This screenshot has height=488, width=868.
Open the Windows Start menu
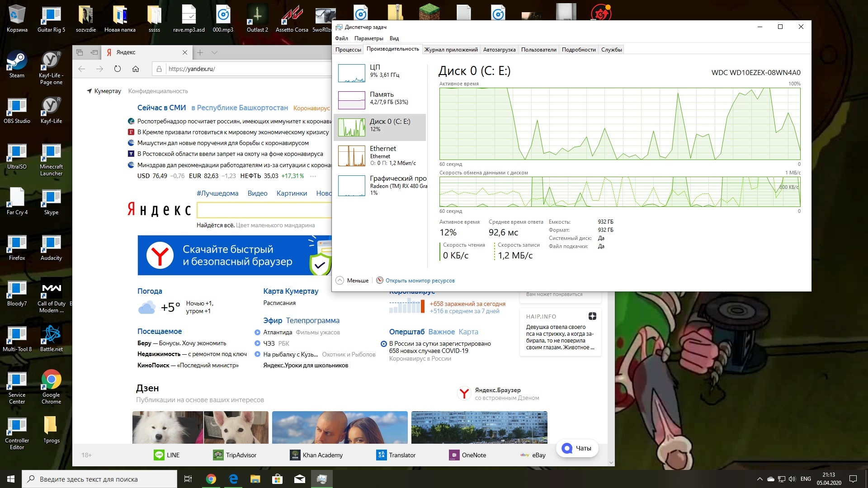coord(11,479)
